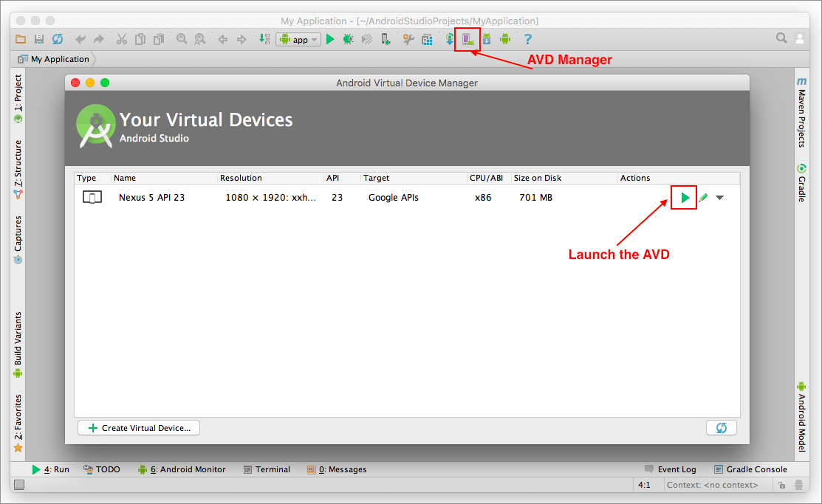This screenshot has width=822, height=504.
Task: Open the Terminal tool window
Action: pos(267,469)
